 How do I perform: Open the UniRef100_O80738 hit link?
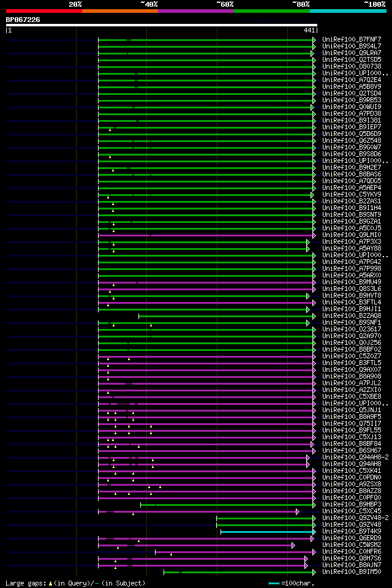pyautogui.click(x=352, y=66)
